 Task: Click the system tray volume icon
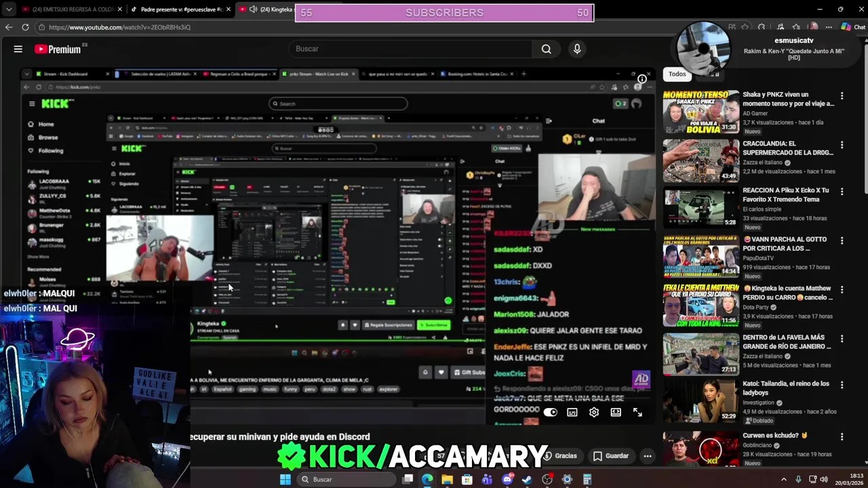click(x=825, y=479)
